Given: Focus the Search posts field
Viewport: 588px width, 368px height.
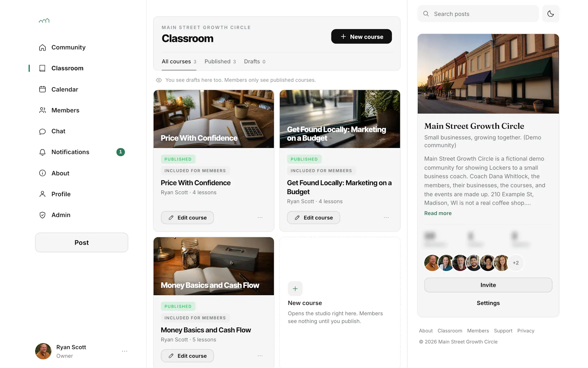Looking at the screenshot, I should tap(478, 14).
